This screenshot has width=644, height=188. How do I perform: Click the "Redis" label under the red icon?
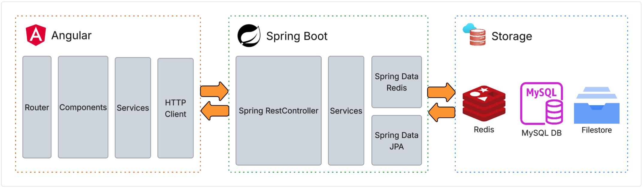point(484,129)
